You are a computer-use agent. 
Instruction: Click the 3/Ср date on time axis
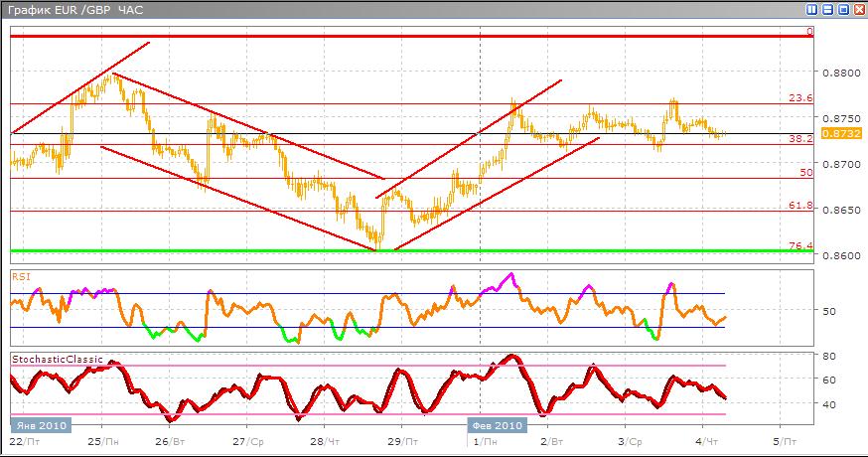click(x=631, y=439)
